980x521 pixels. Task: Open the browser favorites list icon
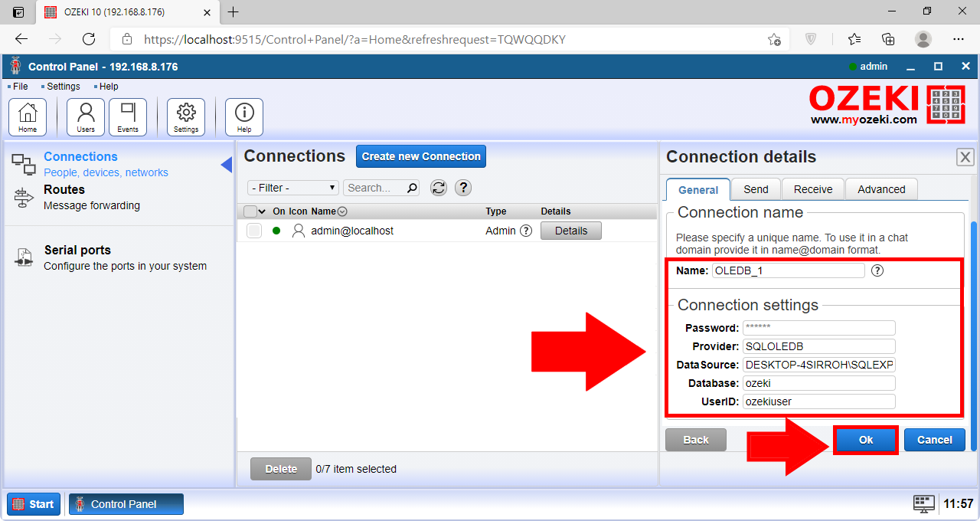(854, 39)
